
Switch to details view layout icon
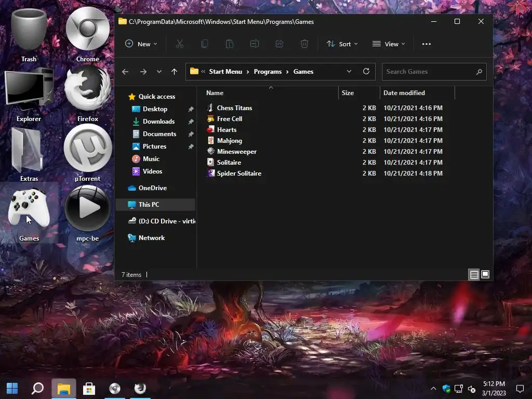(474, 274)
